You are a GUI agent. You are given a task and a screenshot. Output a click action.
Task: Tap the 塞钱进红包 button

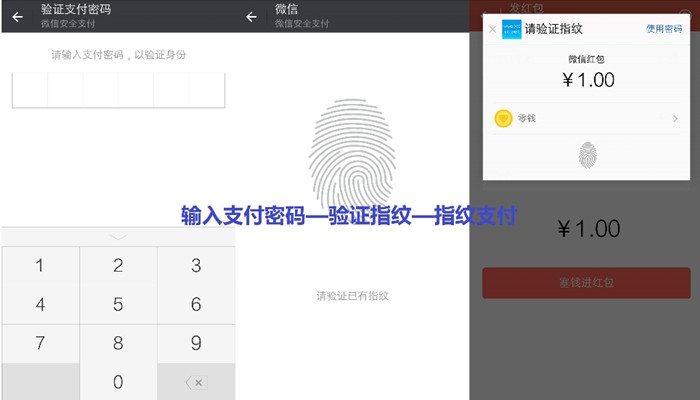tap(586, 283)
